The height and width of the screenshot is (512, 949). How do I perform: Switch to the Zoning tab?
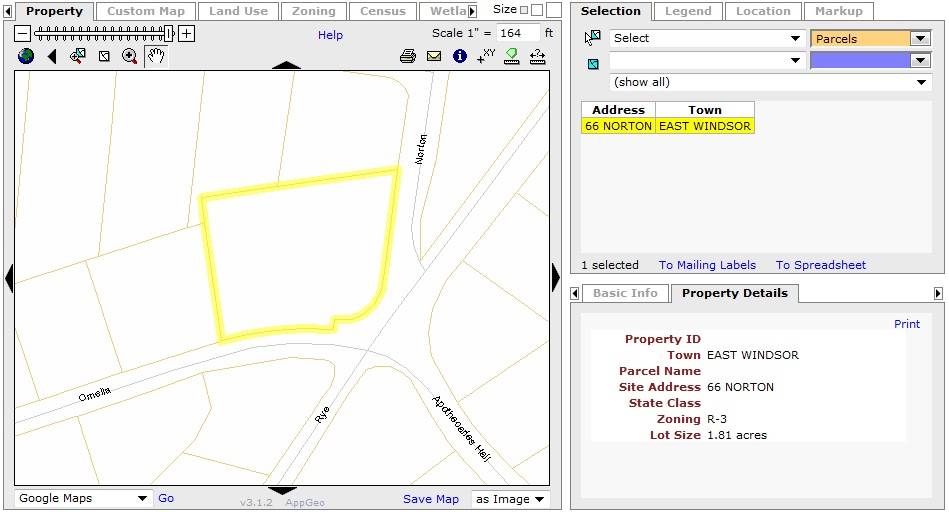click(x=314, y=11)
